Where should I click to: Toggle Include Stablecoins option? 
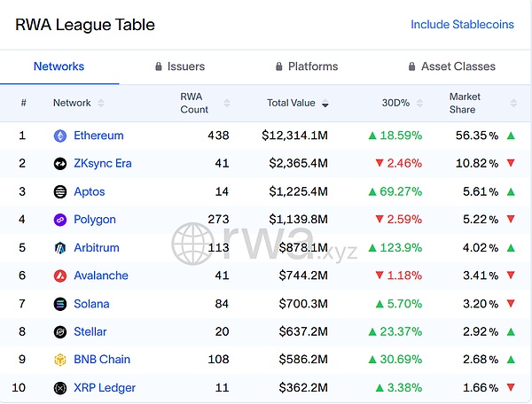(x=462, y=25)
